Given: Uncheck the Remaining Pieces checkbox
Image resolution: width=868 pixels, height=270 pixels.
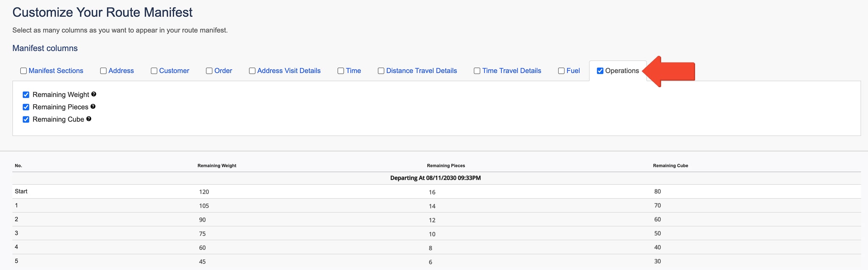Looking at the screenshot, I should (26, 107).
